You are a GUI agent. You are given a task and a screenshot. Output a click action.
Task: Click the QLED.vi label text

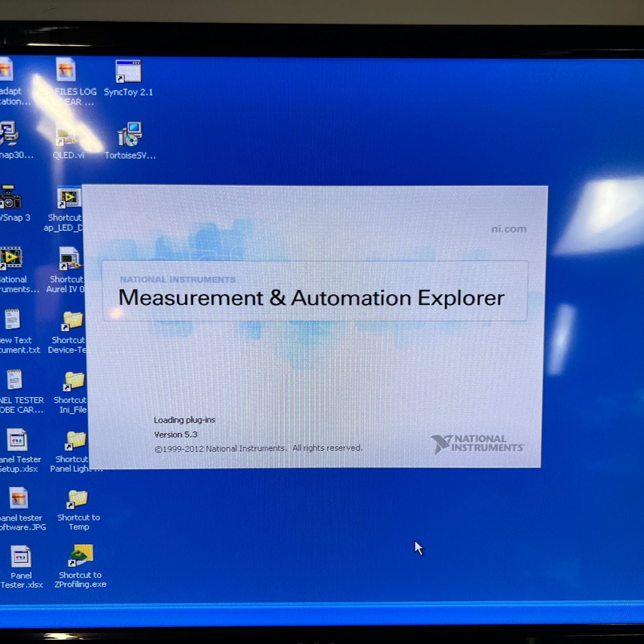pyautogui.click(x=68, y=155)
